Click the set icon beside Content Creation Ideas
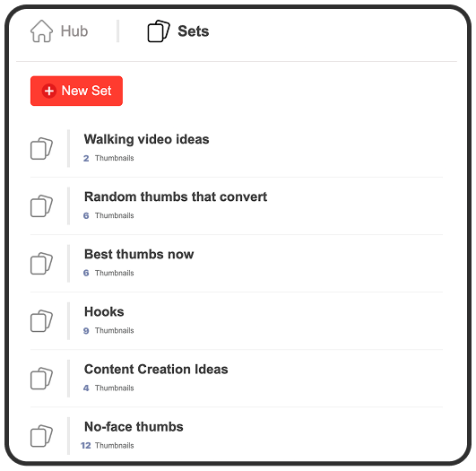The width and height of the screenshot is (476, 471). (41, 379)
